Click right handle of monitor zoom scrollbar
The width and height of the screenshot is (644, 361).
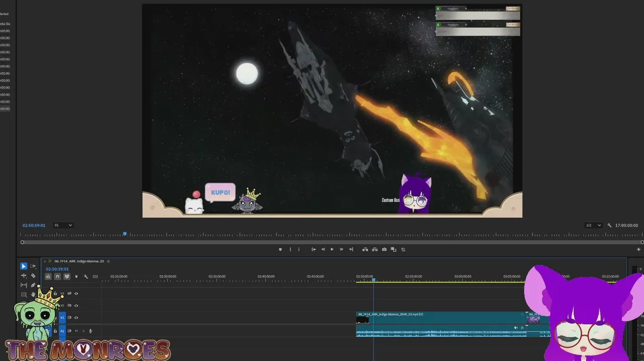(642, 242)
